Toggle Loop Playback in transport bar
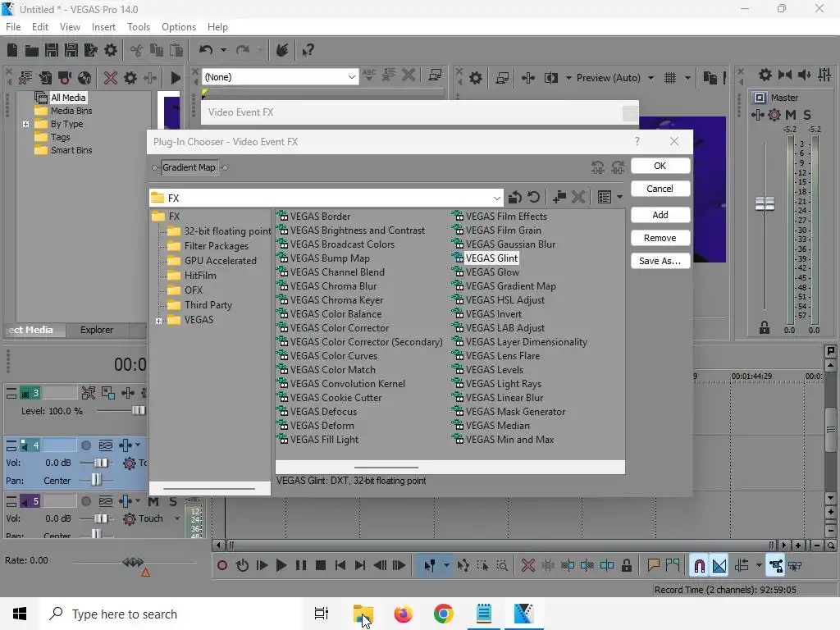This screenshot has height=630, width=840. [242, 565]
